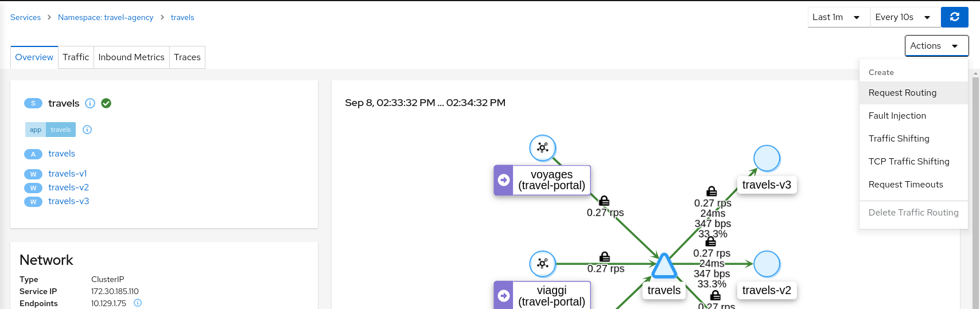This screenshot has height=309, width=980.
Task: Open the Every 10s refresh interval dropdown
Action: [904, 17]
